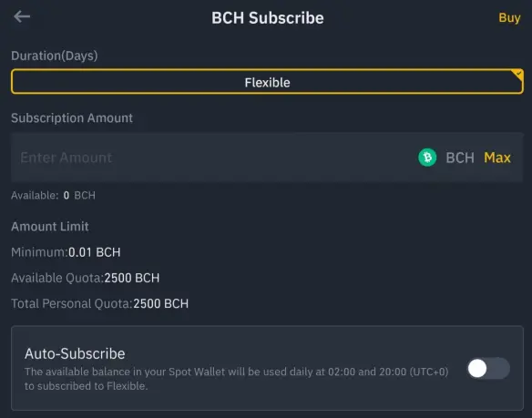Click the Subscription Amount label
Screen dimensions: 532x418
click(x=72, y=118)
